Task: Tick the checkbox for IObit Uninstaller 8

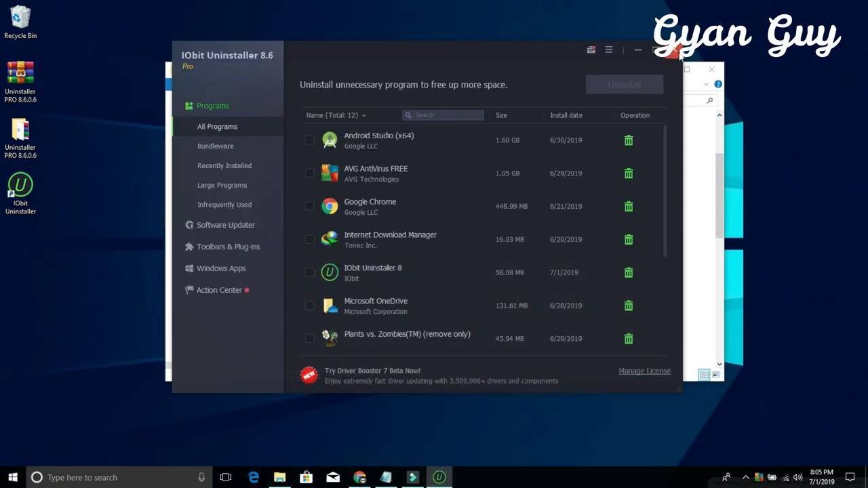Action: click(x=309, y=272)
